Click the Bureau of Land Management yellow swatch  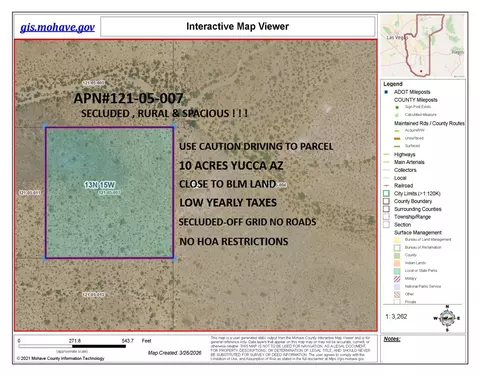coord(397,240)
